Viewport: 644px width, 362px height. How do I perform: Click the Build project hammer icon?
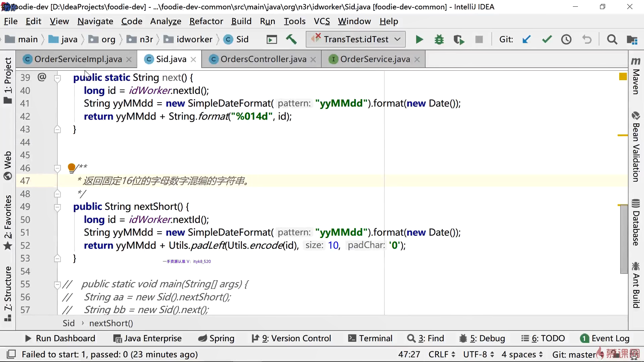291,40
